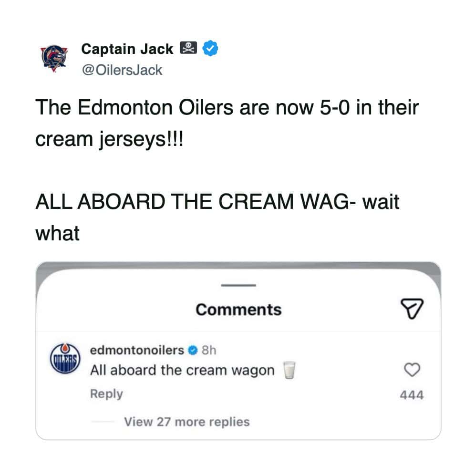Click the milk glass emoji in the comment
The image size is (475, 476).
[287, 370]
